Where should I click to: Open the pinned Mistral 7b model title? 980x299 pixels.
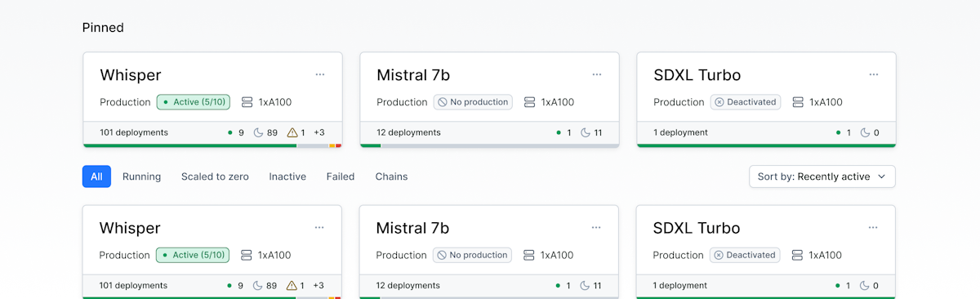pyautogui.click(x=413, y=75)
